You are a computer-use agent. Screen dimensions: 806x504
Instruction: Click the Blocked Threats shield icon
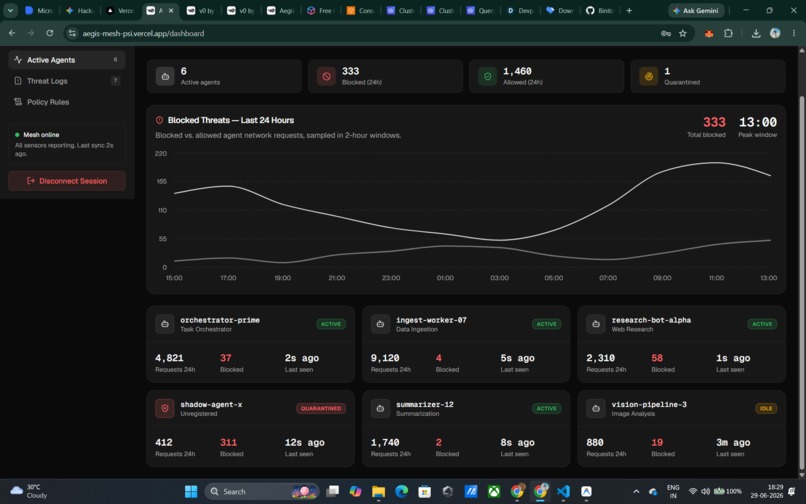159,120
